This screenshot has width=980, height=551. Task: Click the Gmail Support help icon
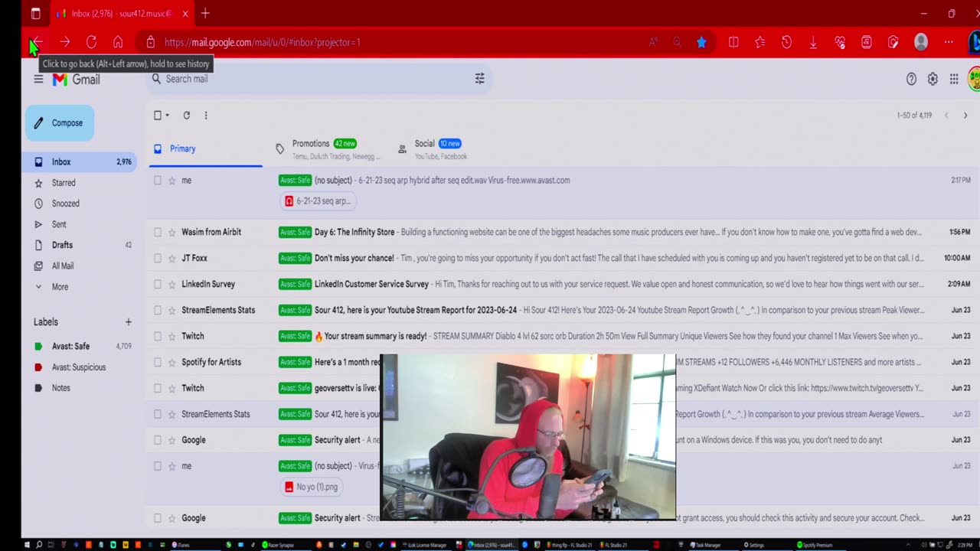911,79
